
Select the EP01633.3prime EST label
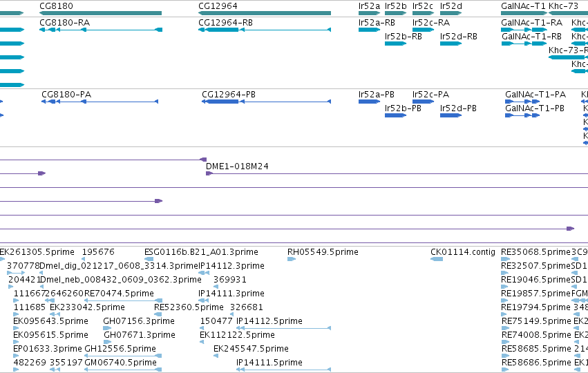[x=47, y=349]
